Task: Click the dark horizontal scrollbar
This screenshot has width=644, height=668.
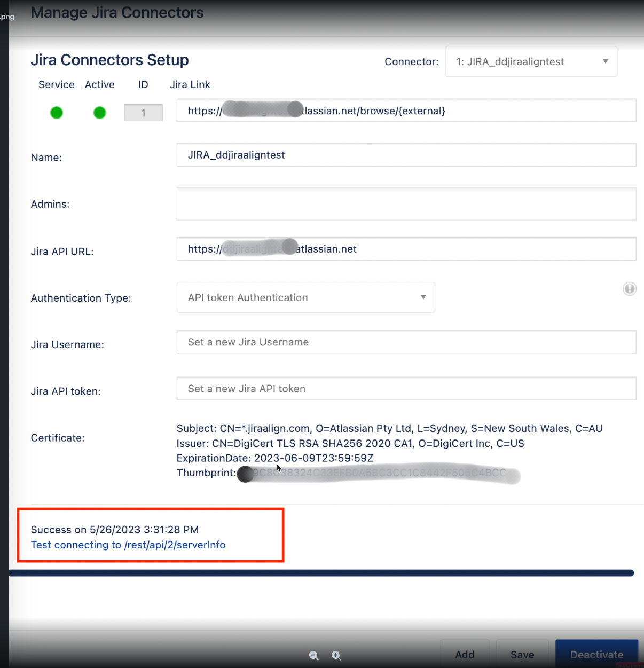Action: [x=321, y=573]
